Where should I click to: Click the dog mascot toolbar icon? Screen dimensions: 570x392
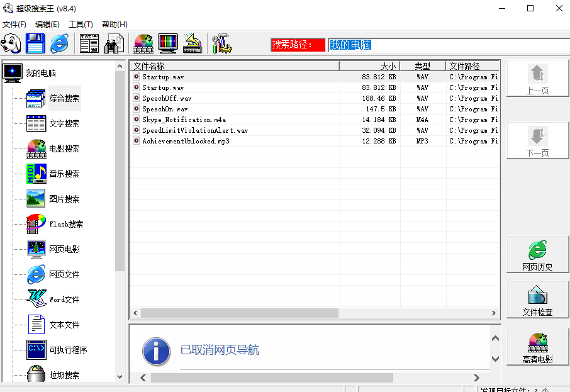pyautogui.click(x=11, y=43)
